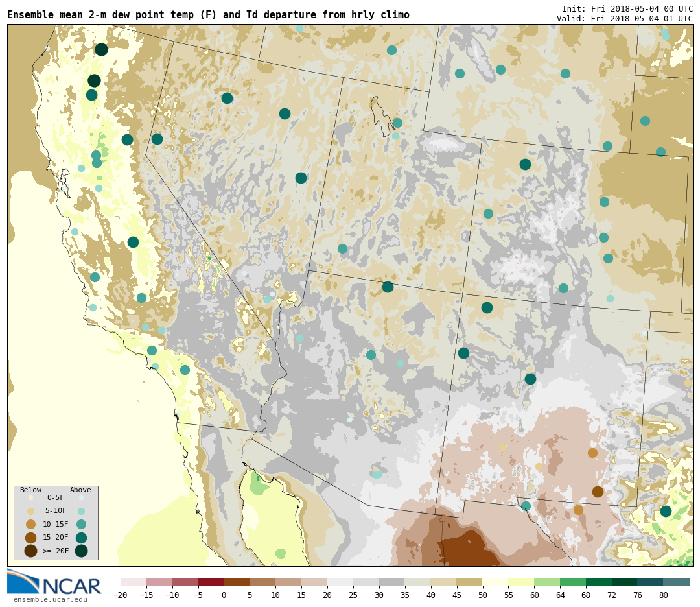Click the '-20' color bar label
The width and height of the screenshot is (700, 607).
pos(121,595)
